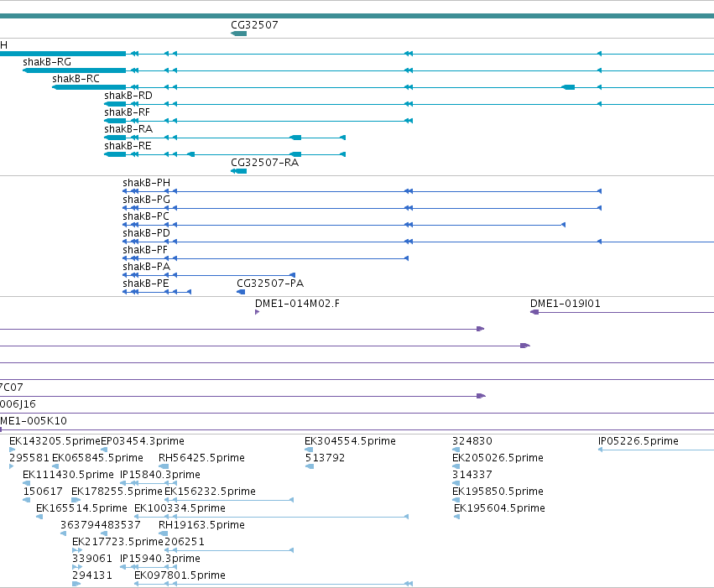Select the shakB-RE transcript label
Image resolution: width=714 pixels, height=588 pixels.
point(128,146)
